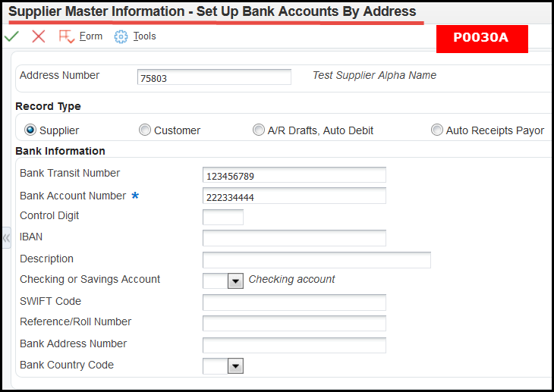This screenshot has width=554, height=392.
Task: Select Auto Receipts Payor radio button
Action: (x=437, y=130)
